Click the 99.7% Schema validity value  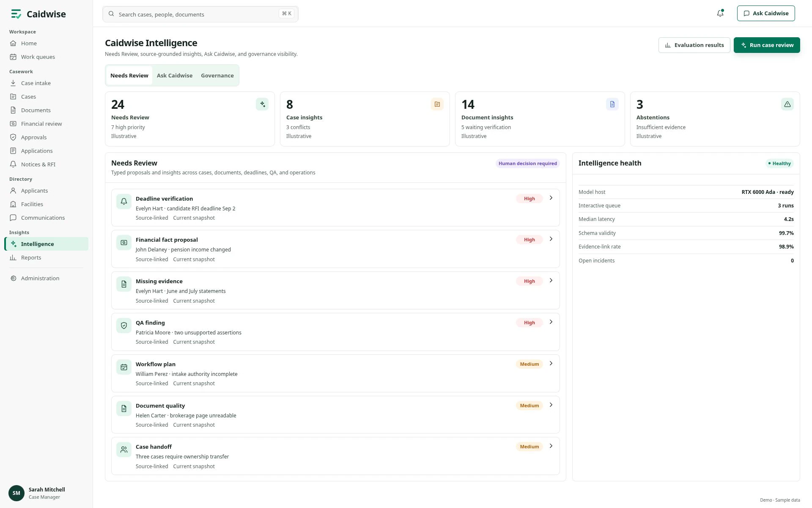(786, 233)
